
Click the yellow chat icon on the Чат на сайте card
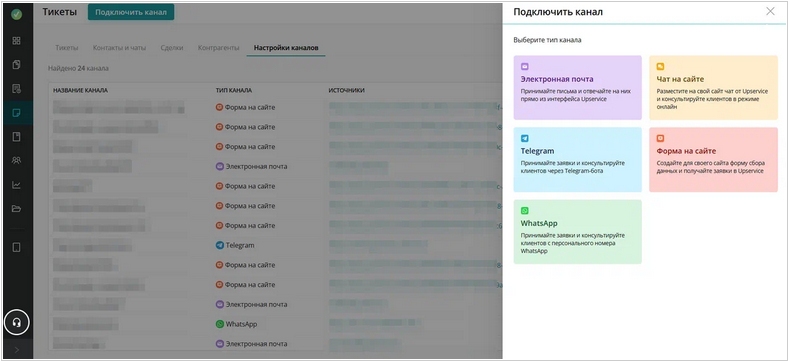click(x=661, y=66)
